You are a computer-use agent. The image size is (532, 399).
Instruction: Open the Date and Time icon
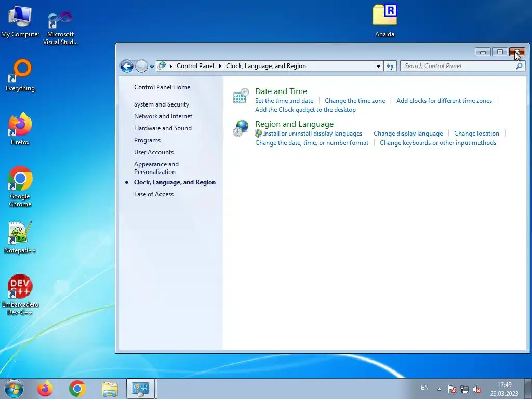(x=241, y=96)
